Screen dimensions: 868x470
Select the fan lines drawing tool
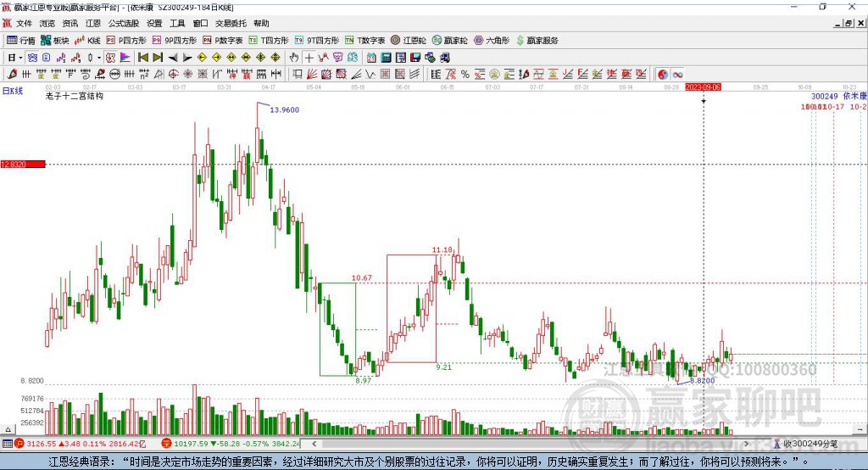312,75
